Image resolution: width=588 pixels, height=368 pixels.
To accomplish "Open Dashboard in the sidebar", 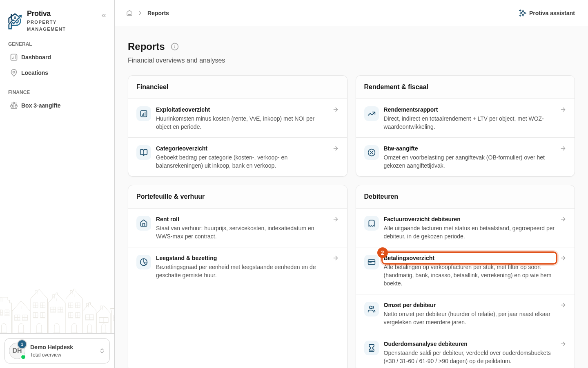I will point(57,57).
